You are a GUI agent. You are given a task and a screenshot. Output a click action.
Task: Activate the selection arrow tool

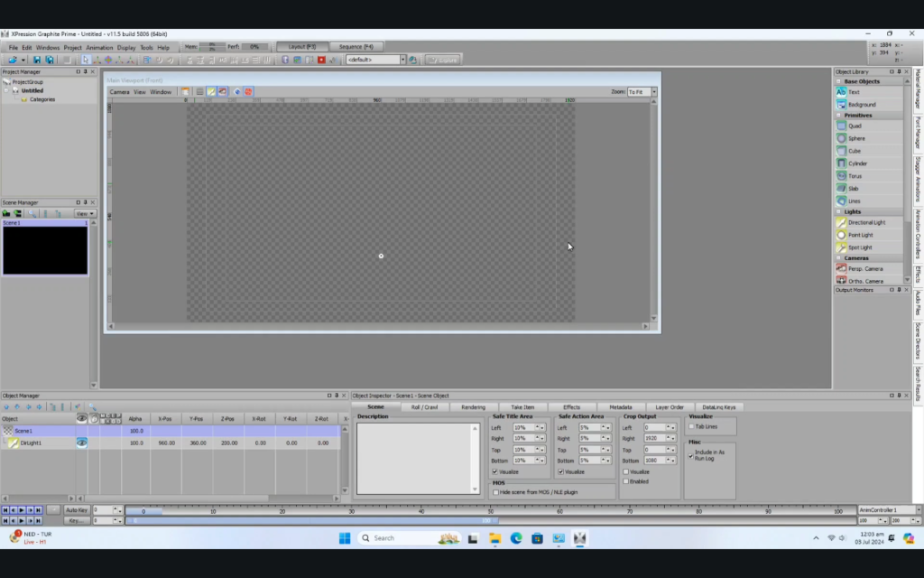(x=86, y=60)
